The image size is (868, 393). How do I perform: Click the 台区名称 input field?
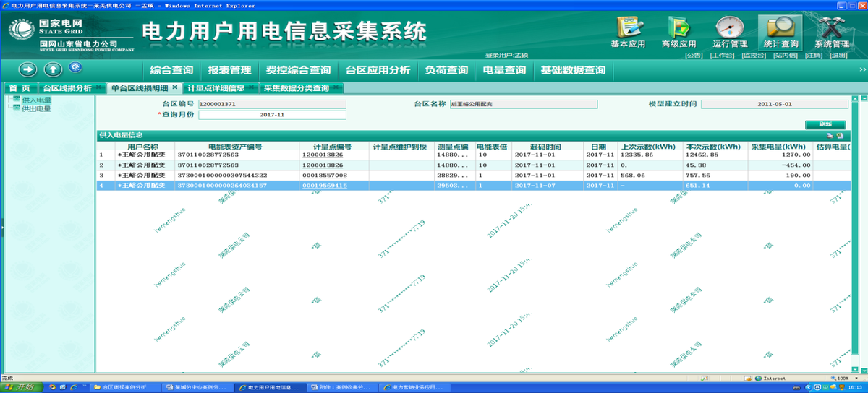524,104
